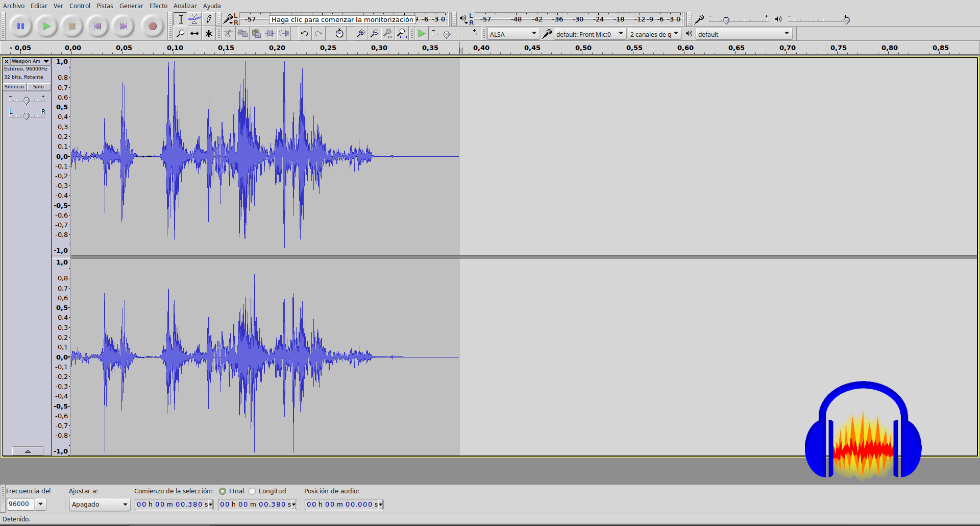The height and width of the screenshot is (526, 980).
Task: Select the Draw pencil tool
Action: coord(208,19)
